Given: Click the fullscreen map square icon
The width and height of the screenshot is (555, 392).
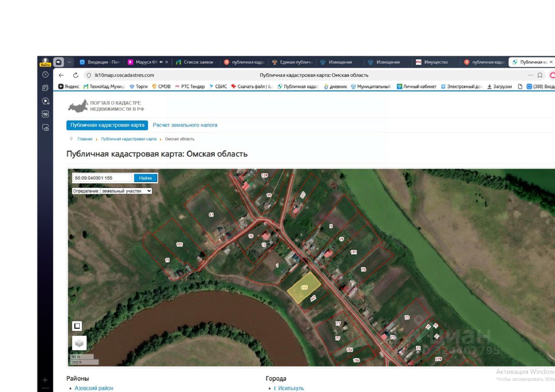Looking at the screenshot, I should (77, 326).
